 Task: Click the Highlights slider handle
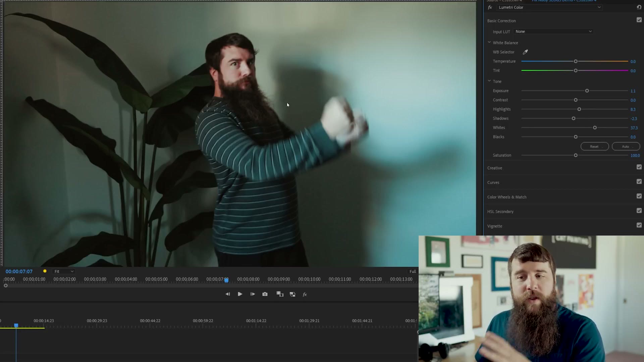point(579,109)
